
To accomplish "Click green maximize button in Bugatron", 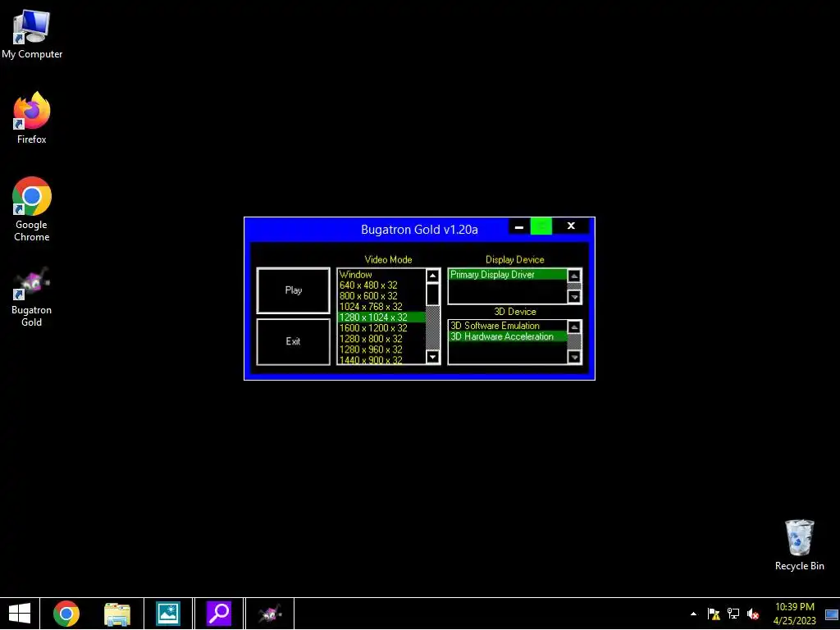I will pos(541,226).
